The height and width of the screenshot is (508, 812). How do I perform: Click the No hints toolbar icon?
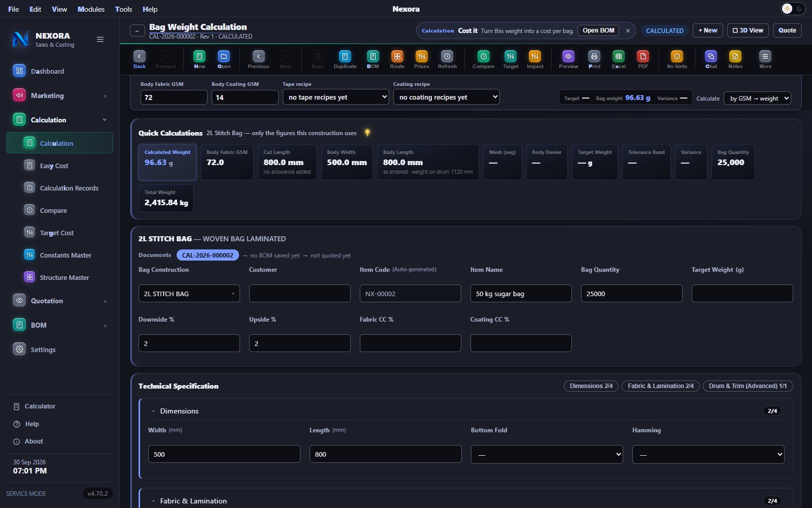tap(677, 56)
